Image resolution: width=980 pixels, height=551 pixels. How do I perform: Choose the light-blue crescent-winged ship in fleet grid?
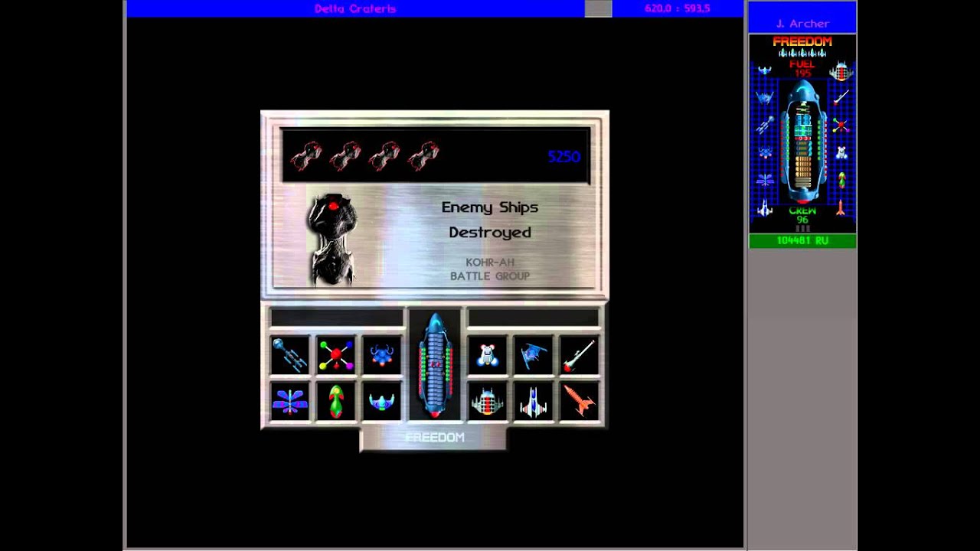(x=382, y=401)
